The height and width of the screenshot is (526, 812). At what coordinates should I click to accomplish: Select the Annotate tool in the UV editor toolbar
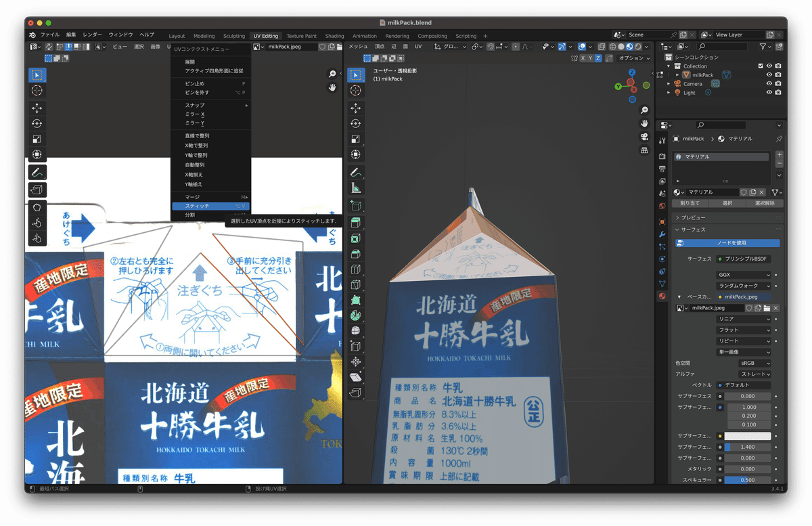(x=37, y=173)
